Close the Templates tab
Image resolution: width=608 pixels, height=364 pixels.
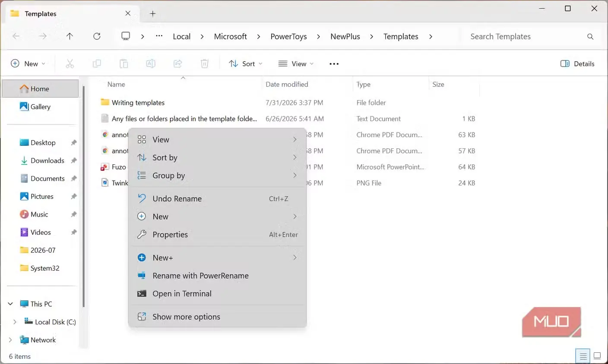(x=128, y=13)
